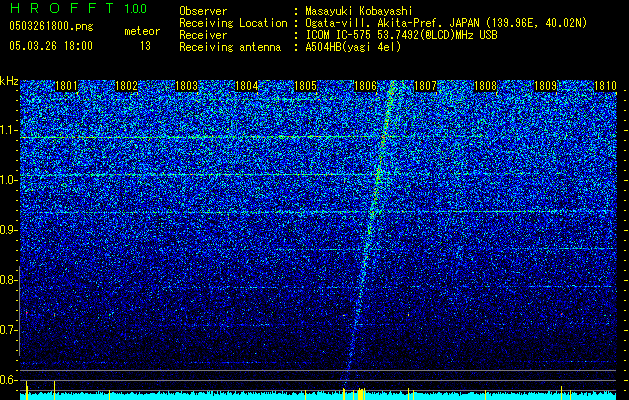Click the Observer name Masayuki Kobayashi
The image size is (629, 400).
(x=359, y=11)
